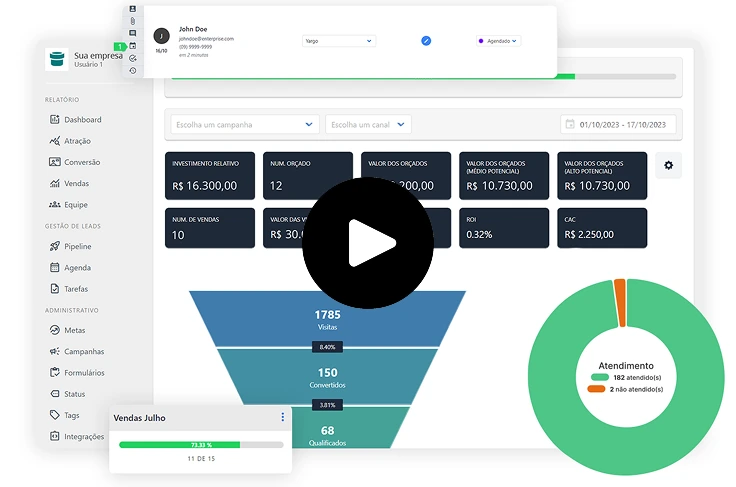
Task: Click John Doe's avatar circle
Action: click(x=161, y=35)
